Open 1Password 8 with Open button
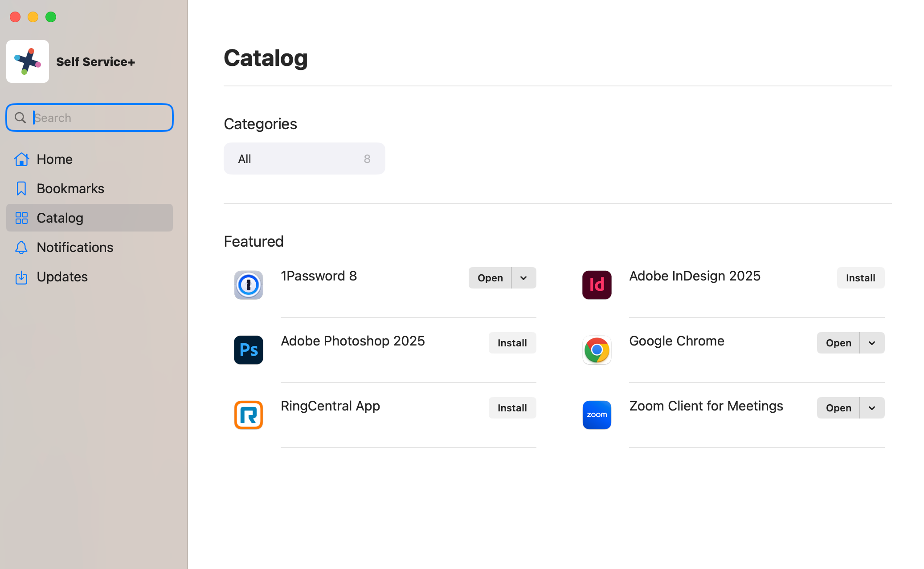The width and height of the screenshot is (924, 569). click(490, 278)
